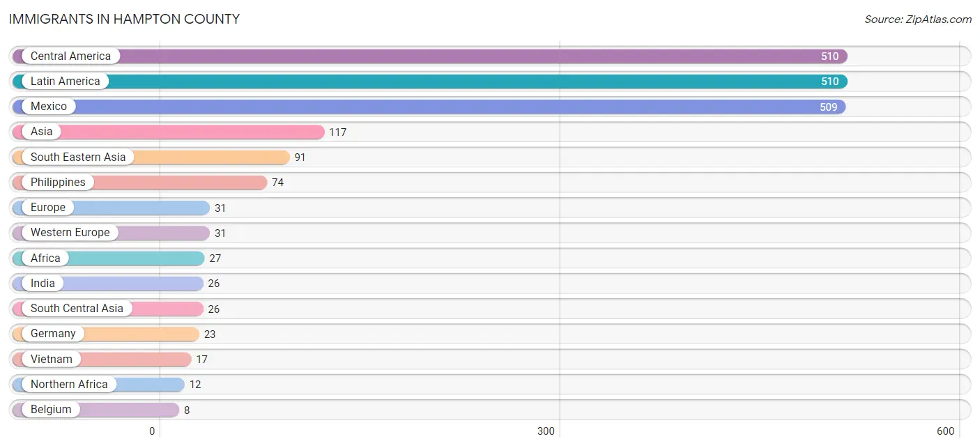Click the Vietnam bar label
Screen dimensions: 980x448
[52, 359]
